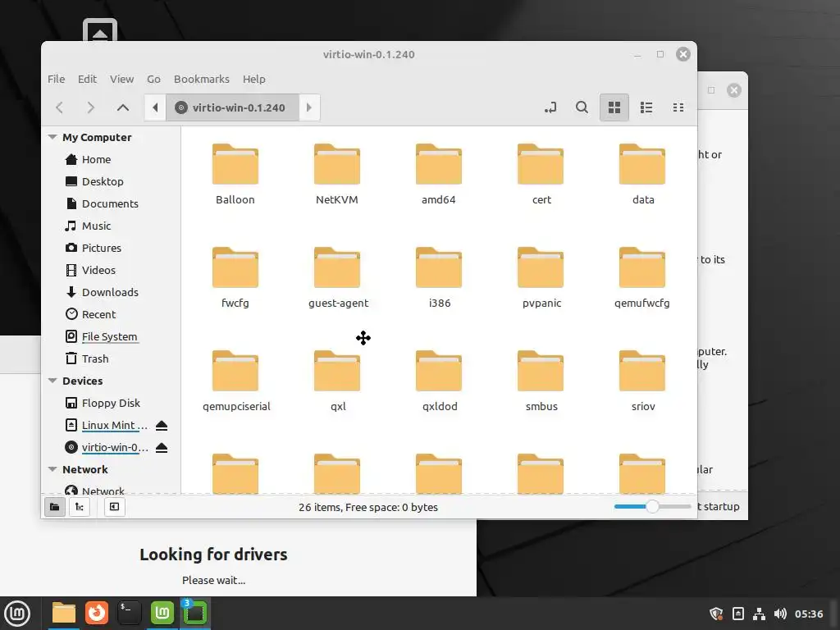840x630 pixels.
Task: Adjust the icon zoom slider
Action: [x=652, y=506]
